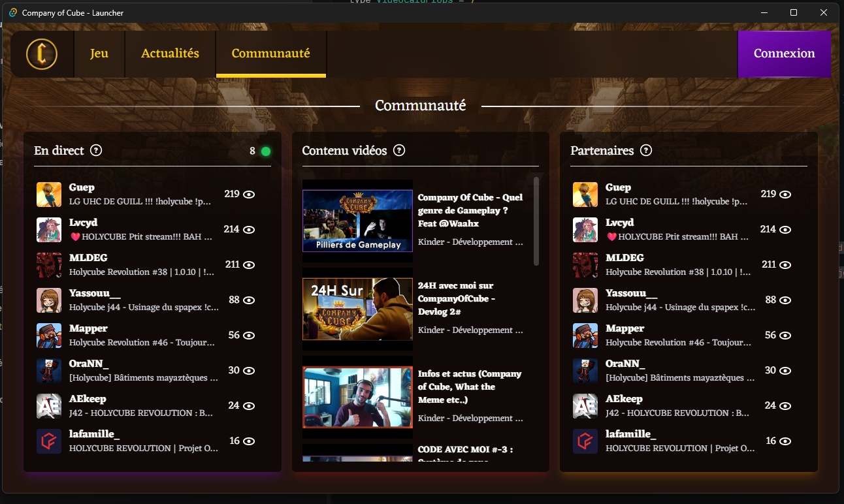Click Mapper's avatar in En direct

(49, 336)
